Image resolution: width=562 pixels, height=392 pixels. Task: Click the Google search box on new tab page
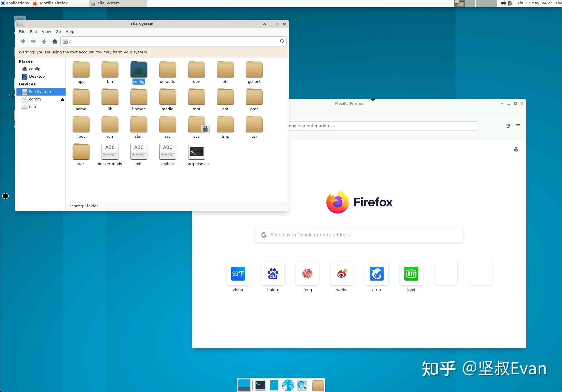359,235
